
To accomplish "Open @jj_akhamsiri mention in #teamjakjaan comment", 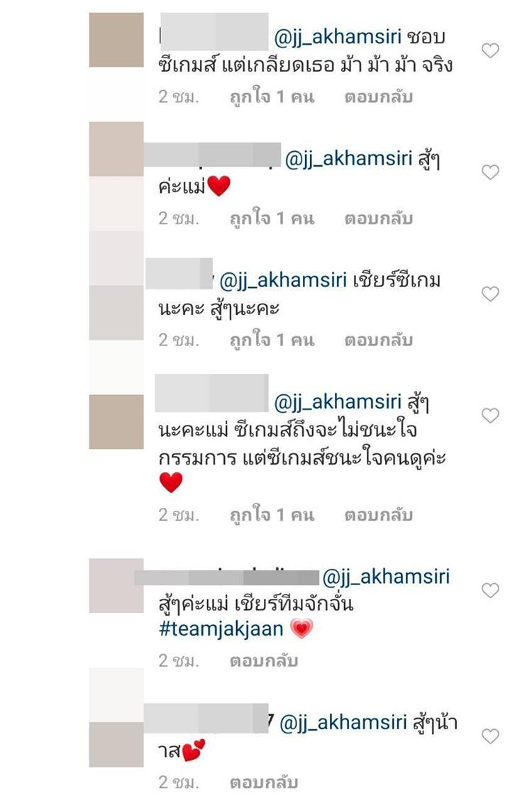I will tap(386, 577).
